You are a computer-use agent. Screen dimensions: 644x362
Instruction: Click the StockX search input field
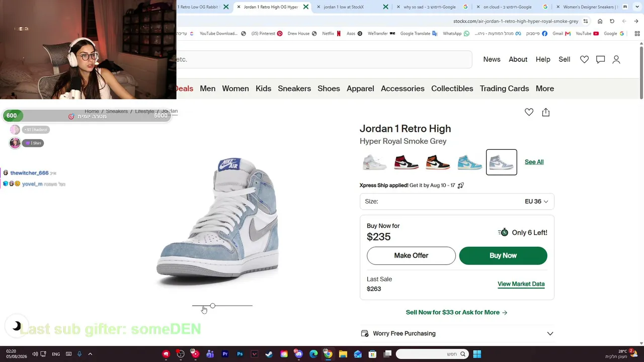point(324,59)
